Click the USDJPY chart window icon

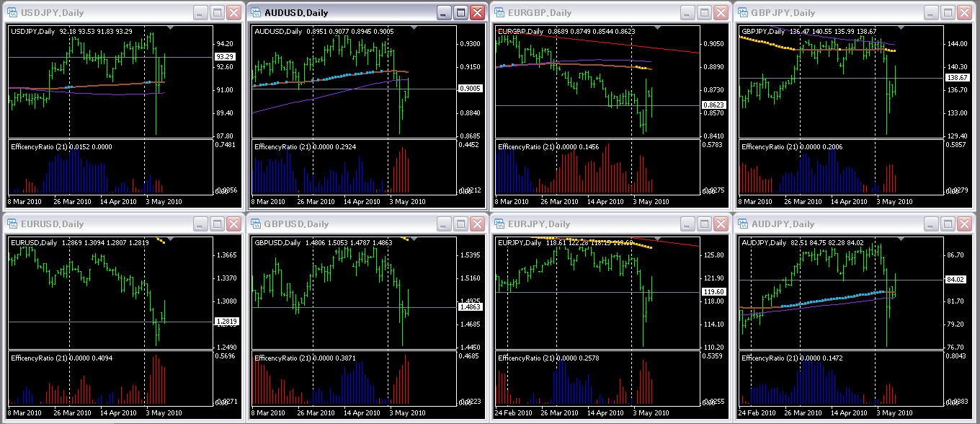pos(12,13)
